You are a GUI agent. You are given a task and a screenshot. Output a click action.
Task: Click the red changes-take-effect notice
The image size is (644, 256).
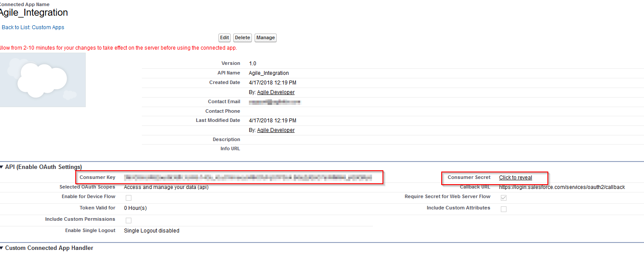[x=118, y=48]
